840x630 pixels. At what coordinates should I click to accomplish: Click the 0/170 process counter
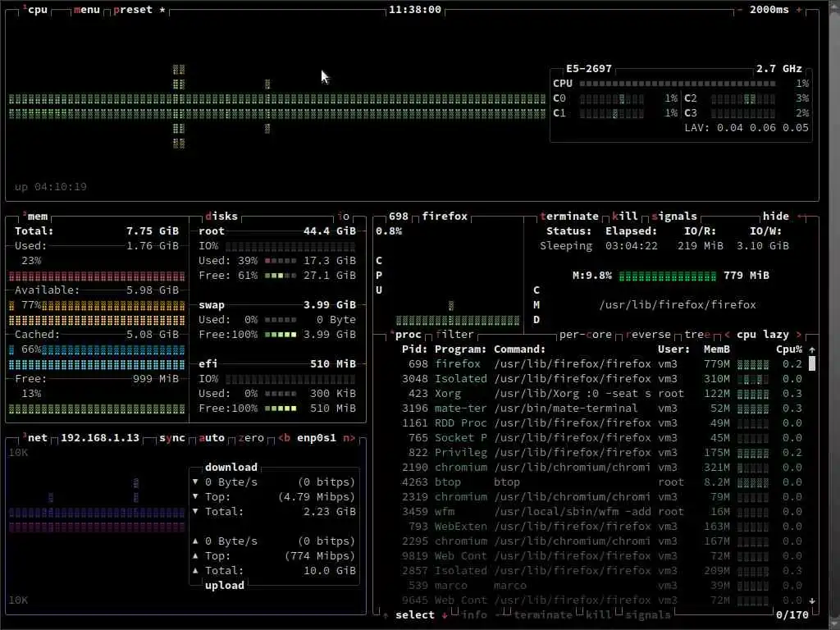pos(792,615)
